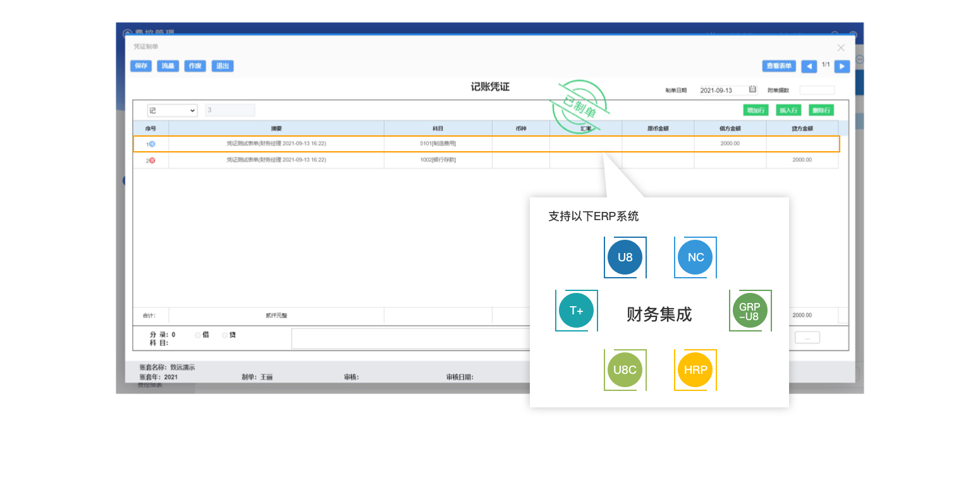
Task: Click the yellow HRP icon
Action: tap(695, 370)
